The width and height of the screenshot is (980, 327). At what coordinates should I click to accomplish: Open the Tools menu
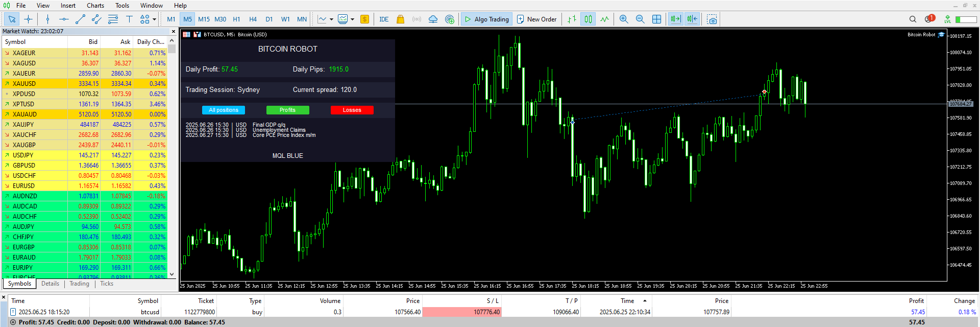[x=122, y=6]
